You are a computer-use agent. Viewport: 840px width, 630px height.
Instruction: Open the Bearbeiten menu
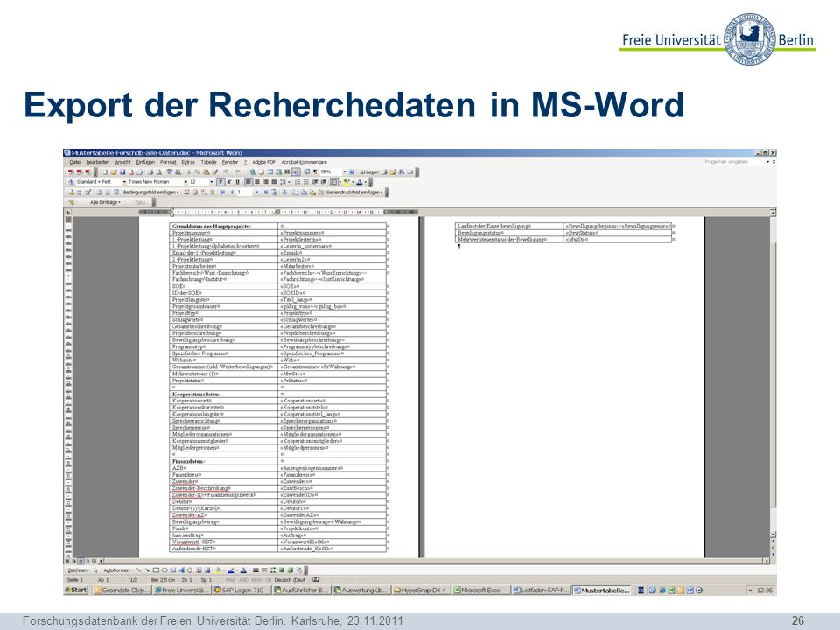pos(98,162)
